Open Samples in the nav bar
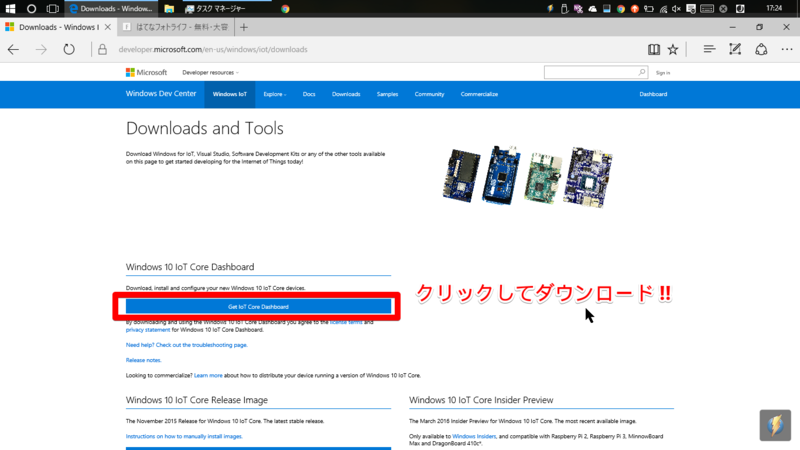Image resolution: width=800 pixels, height=450 pixels. pos(387,94)
